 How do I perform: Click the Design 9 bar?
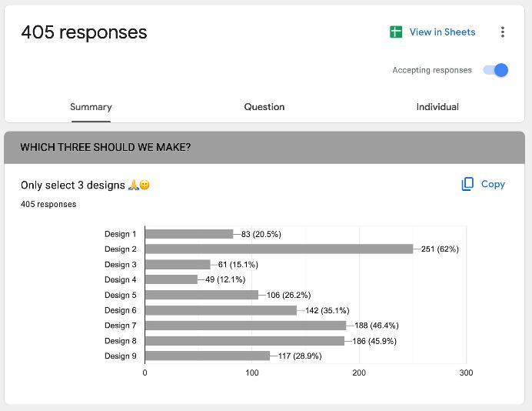point(208,356)
